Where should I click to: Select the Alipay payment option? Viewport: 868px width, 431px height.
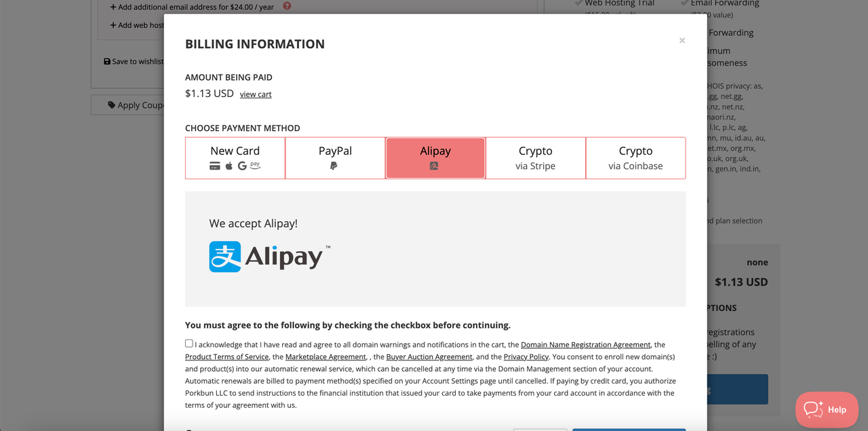(x=435, y=158)
